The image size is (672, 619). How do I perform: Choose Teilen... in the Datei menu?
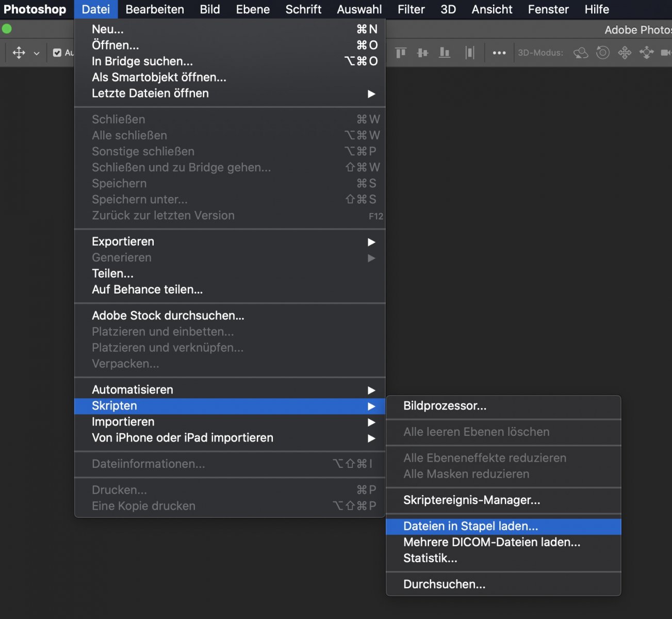point(230,273)
